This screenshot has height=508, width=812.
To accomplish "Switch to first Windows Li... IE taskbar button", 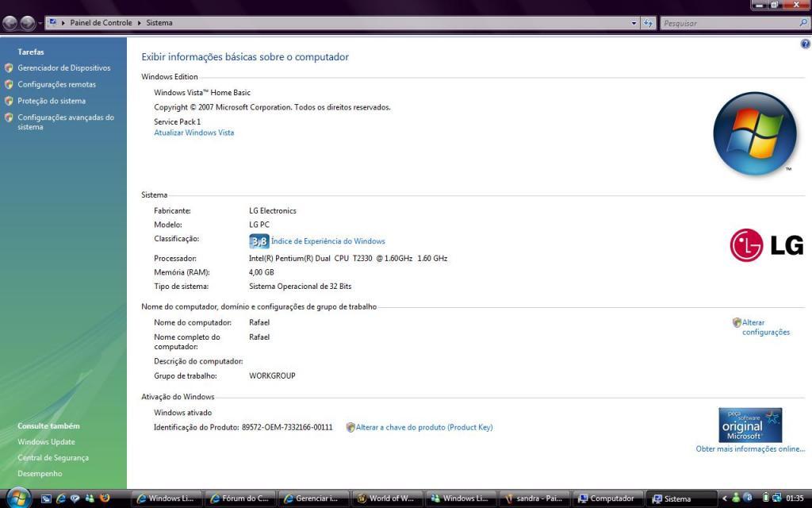I will [167, 498].
